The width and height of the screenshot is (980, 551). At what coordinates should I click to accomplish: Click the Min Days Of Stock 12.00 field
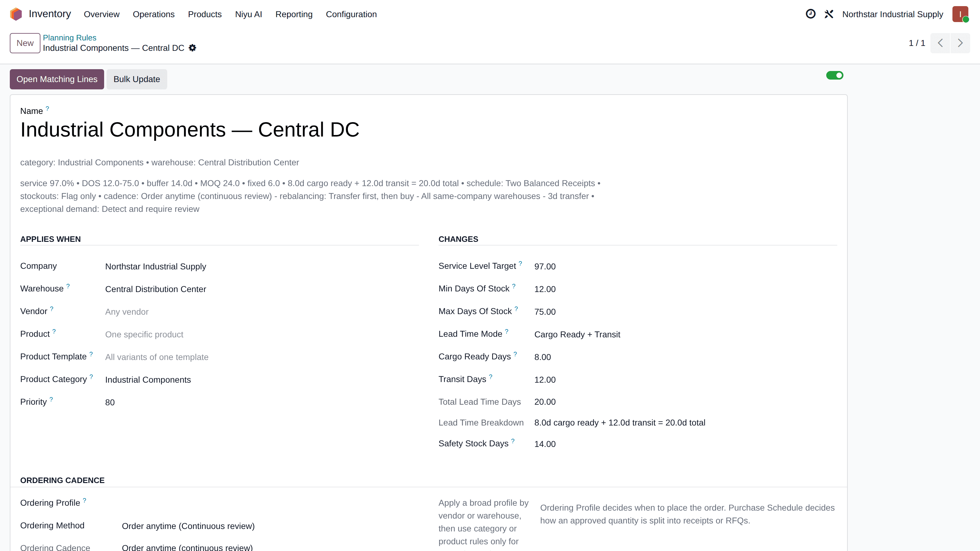pos(686,289)
